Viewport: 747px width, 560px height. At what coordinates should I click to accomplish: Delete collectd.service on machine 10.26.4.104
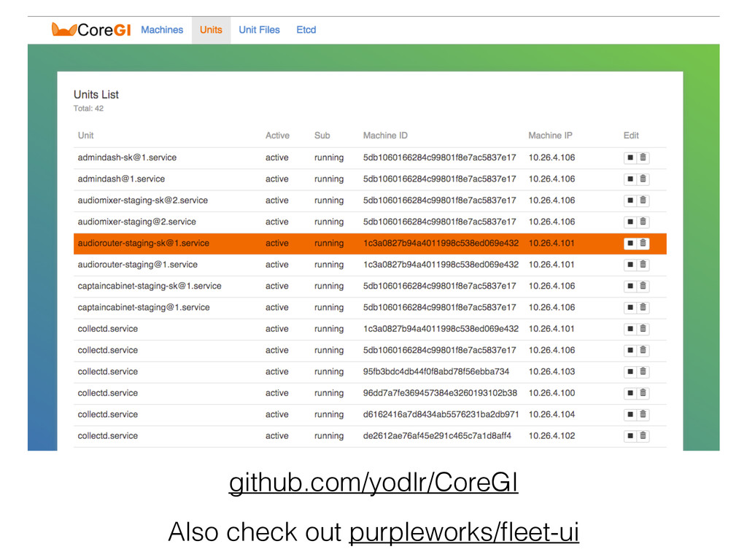click(643, 414)
